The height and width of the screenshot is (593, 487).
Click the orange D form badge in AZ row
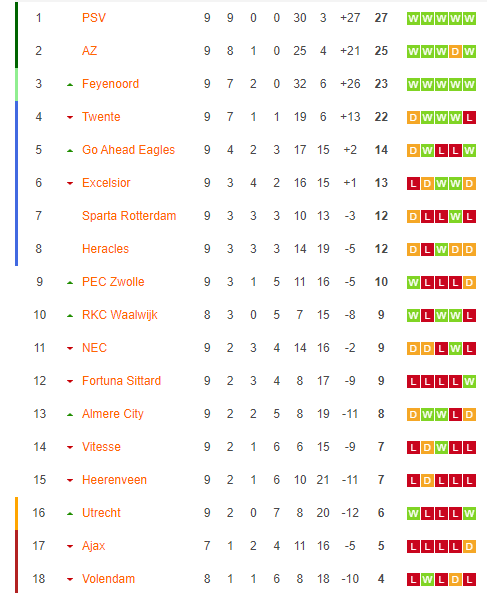pyautogui.click(x=455, y=51)
